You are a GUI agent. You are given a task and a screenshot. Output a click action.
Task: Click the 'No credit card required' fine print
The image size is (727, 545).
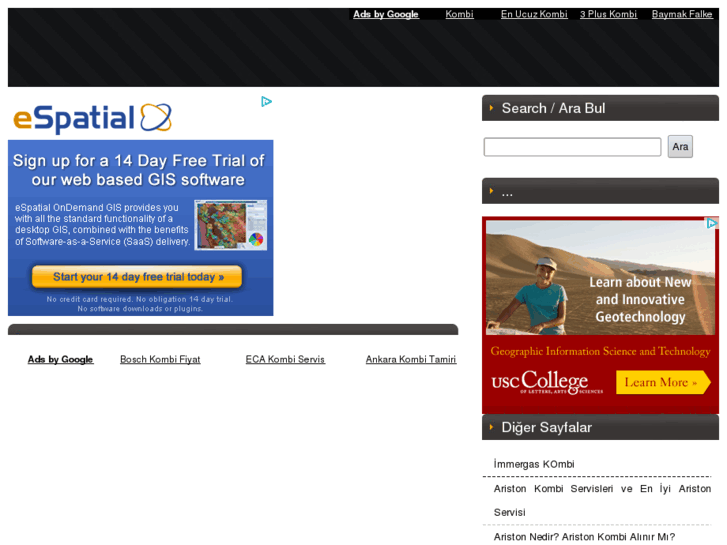coord(140,304)
